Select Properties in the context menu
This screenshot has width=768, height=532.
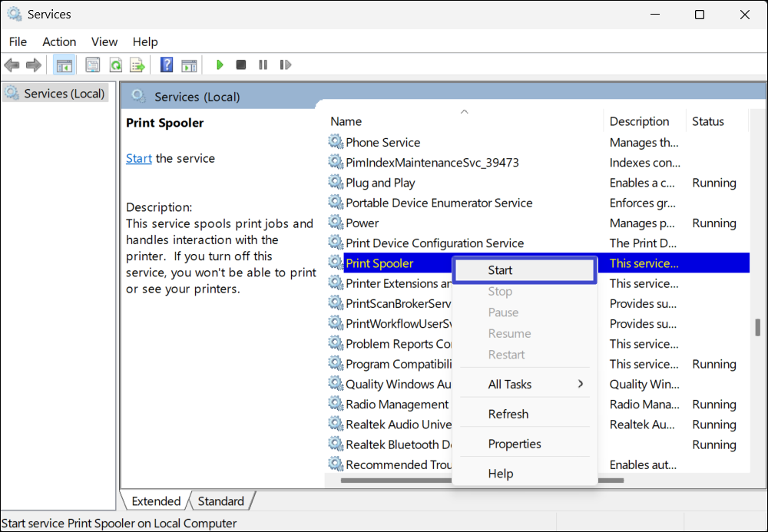point(515,444)
